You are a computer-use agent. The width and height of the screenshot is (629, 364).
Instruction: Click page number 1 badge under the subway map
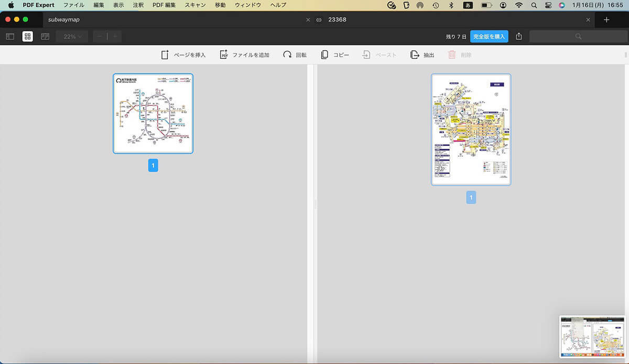[x=153, y=166]
